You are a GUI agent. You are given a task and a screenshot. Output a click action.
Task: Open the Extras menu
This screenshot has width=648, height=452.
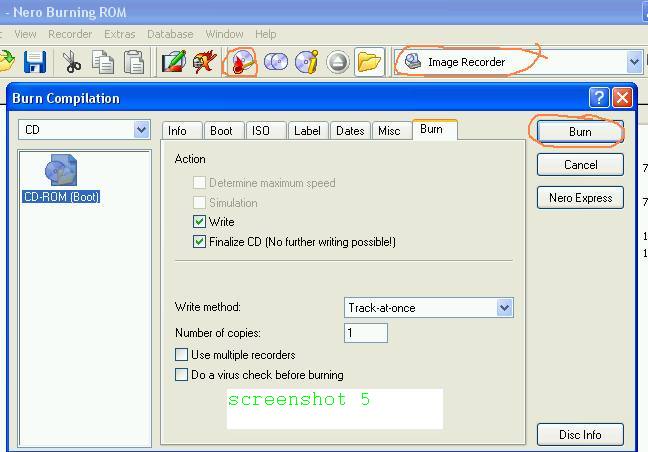[x=119, y=34]
